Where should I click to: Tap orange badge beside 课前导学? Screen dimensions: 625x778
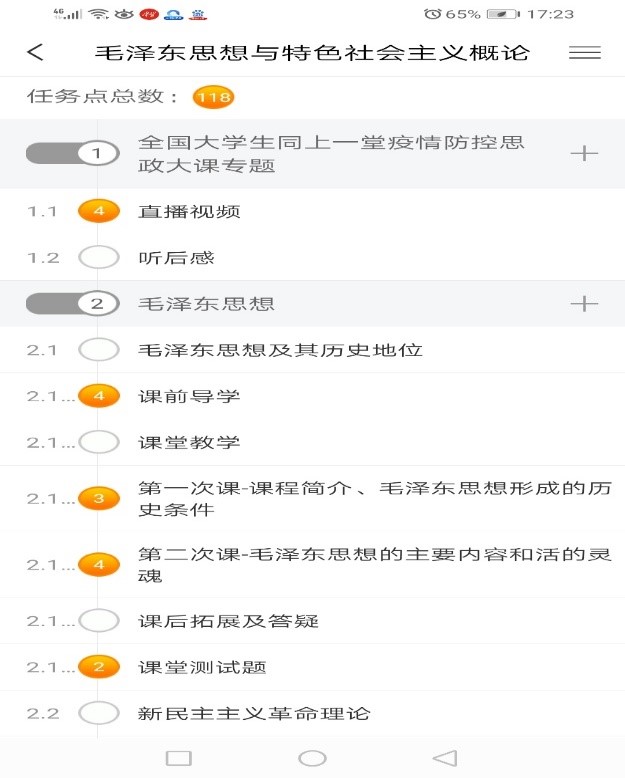[x=99, y=396]
